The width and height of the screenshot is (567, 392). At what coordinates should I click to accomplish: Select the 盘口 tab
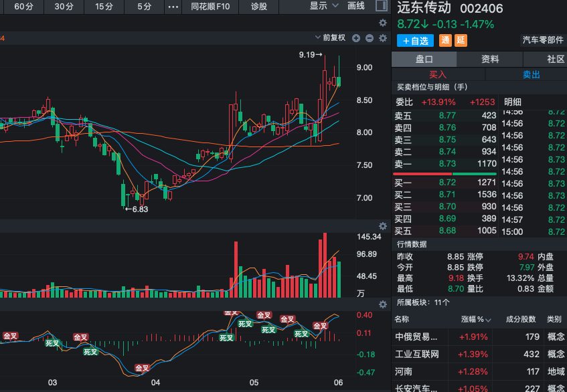424,60
